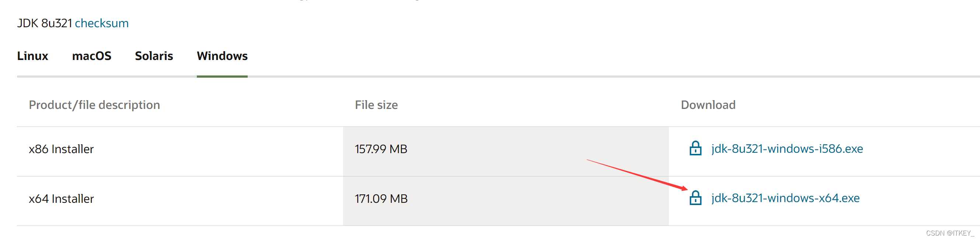Click the CSDN @ITKEY_ watermark

click(949, 233)
